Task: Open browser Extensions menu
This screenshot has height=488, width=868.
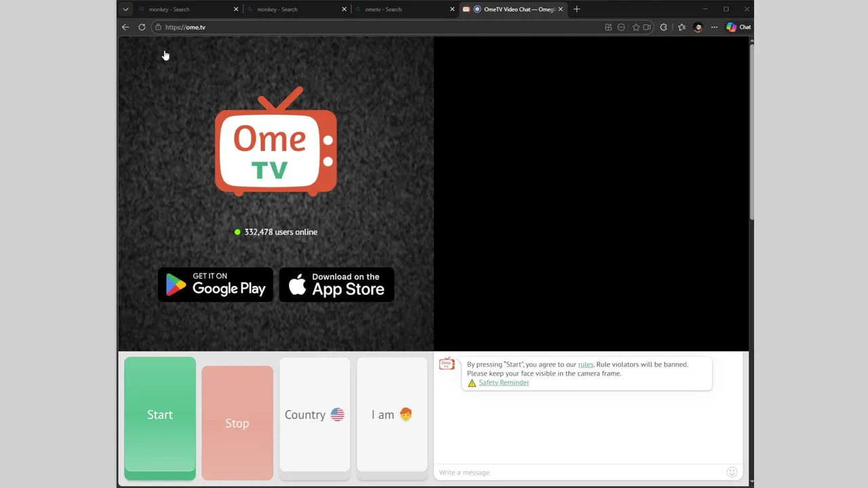Action: coord(663,27)
